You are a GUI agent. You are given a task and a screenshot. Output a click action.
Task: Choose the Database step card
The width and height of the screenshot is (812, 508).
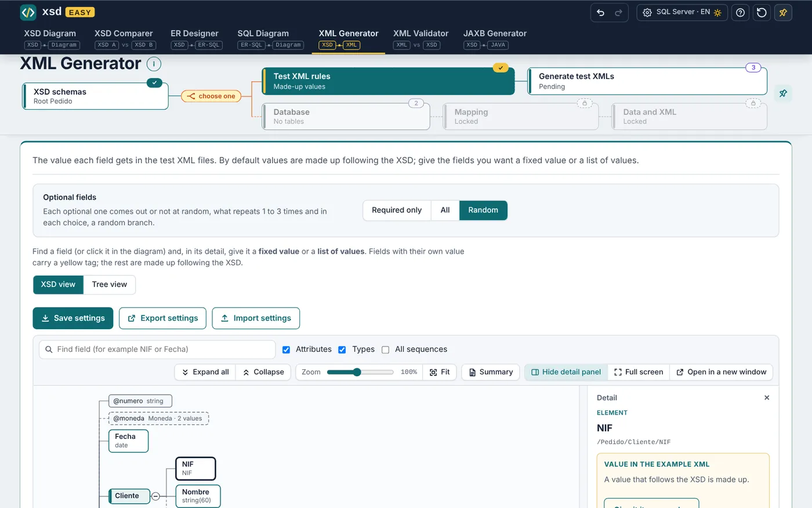pyautogui.click(x=346, y=117)
